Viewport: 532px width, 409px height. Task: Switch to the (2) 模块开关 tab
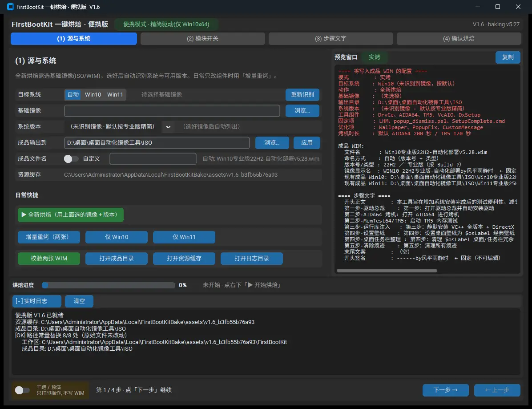click(202, 39)
